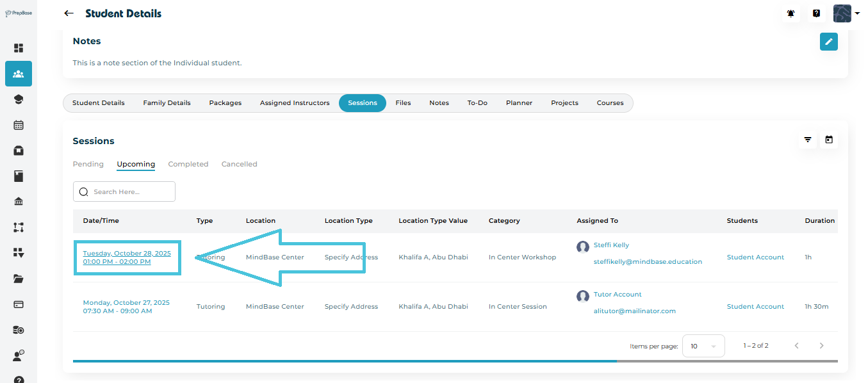Expand the items per page dropdown
868x383 pixels.
703,346
